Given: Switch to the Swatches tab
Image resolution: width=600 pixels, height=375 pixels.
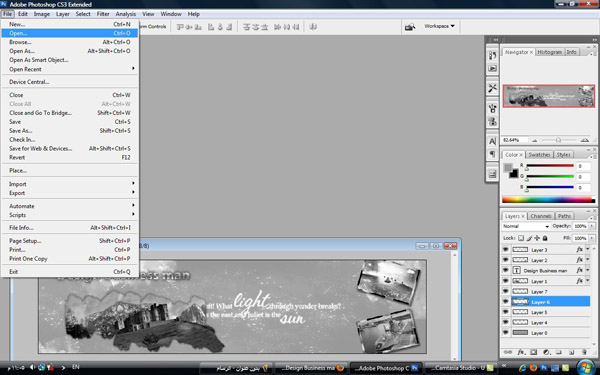Looking at the screenshot, I should pyautogui.click(x=539, y=155).
